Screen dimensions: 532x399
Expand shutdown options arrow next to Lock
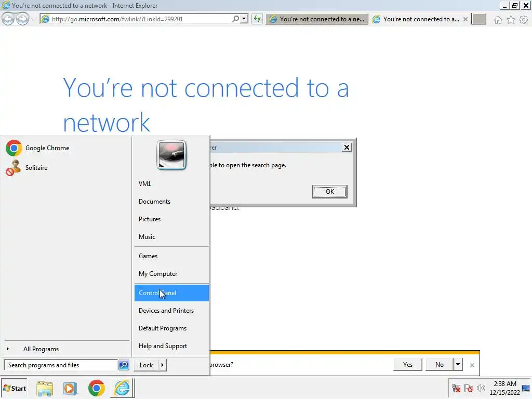(x=163, y=365)
